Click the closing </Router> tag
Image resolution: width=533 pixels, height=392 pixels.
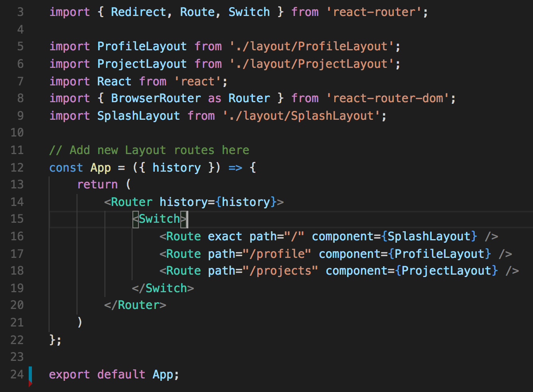tap(135, 305)
